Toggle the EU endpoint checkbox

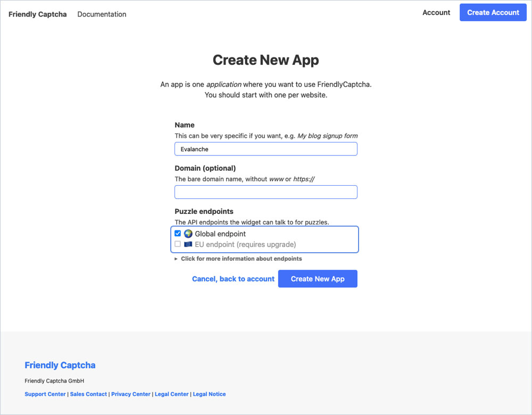(178, 244)
